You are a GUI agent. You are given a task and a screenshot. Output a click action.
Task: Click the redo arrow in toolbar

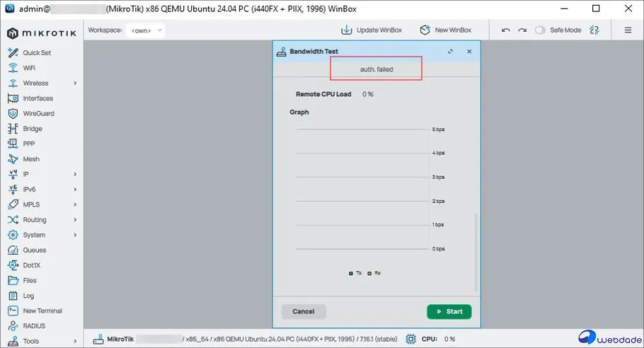pos(522,30)
